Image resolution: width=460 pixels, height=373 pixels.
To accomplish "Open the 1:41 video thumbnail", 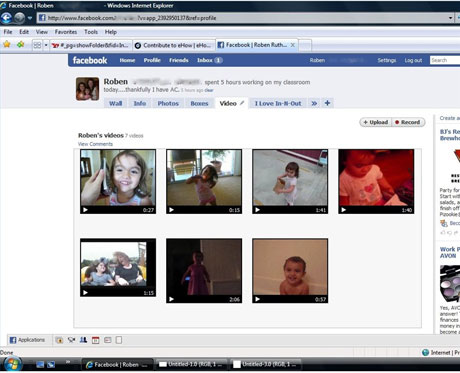I will pos(290,181).
